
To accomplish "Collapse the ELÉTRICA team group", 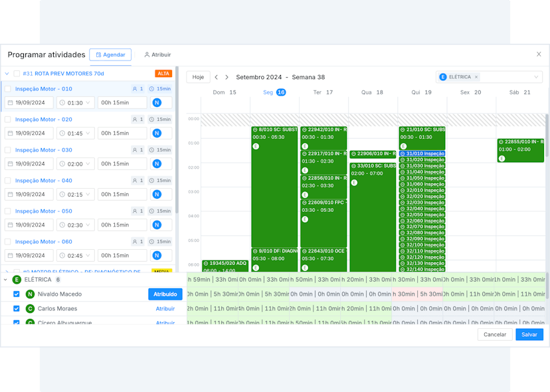I will coord(5,280).
